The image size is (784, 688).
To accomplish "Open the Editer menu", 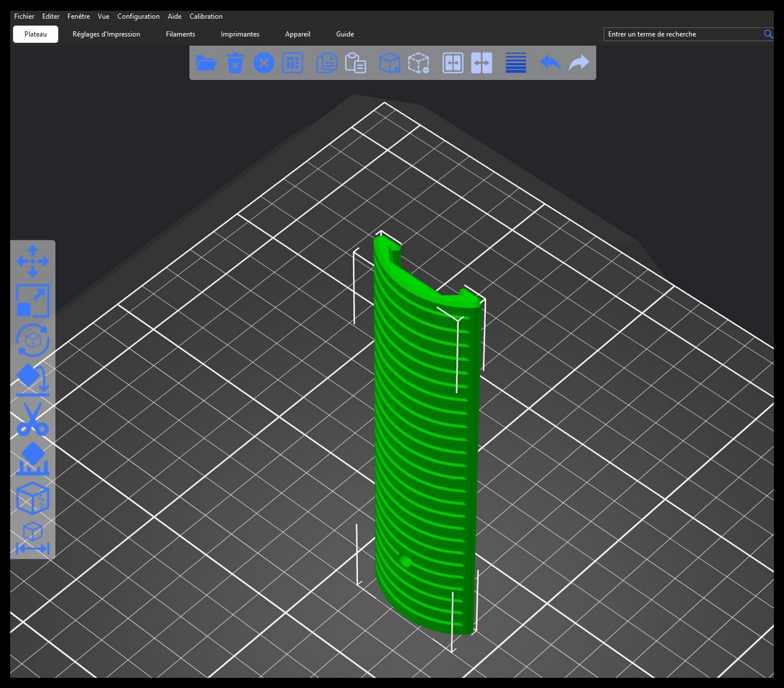I will 51,16.
